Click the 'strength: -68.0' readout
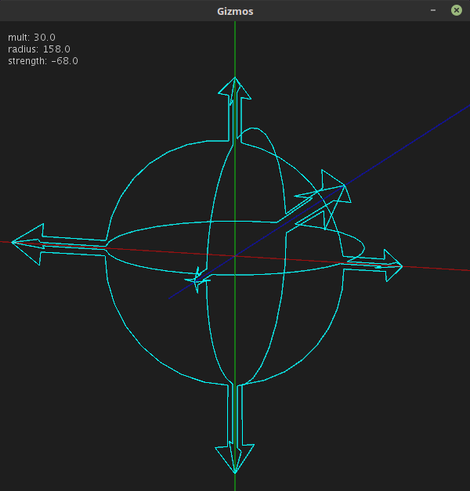This screenshot has height=491, width=470. click(x=43, y=61)
